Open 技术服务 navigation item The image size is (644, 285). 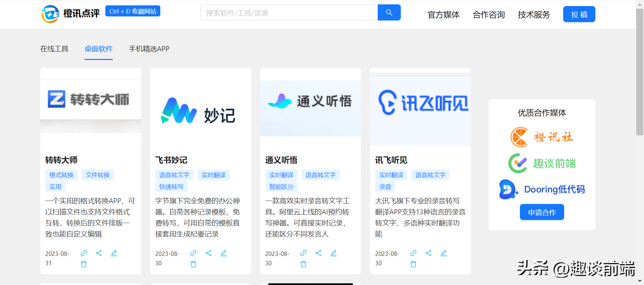(x=534, y=15)
